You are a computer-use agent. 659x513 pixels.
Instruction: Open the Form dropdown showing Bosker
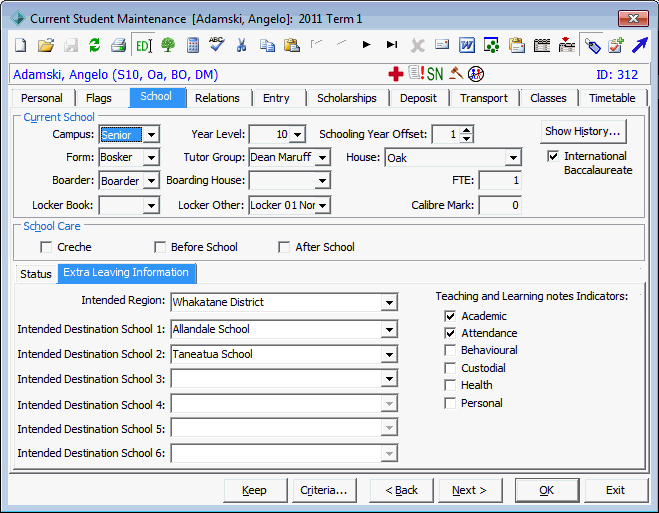(151, 158)
